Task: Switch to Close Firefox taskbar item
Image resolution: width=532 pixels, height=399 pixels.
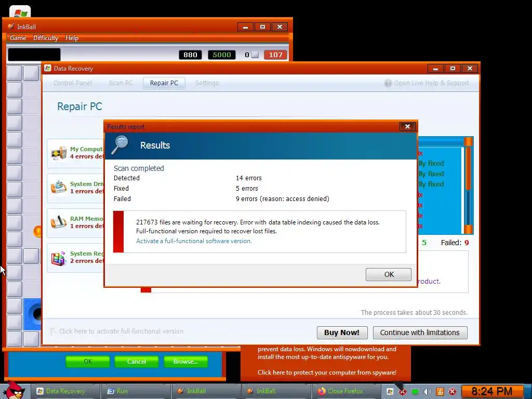Action: click(345, 391)
